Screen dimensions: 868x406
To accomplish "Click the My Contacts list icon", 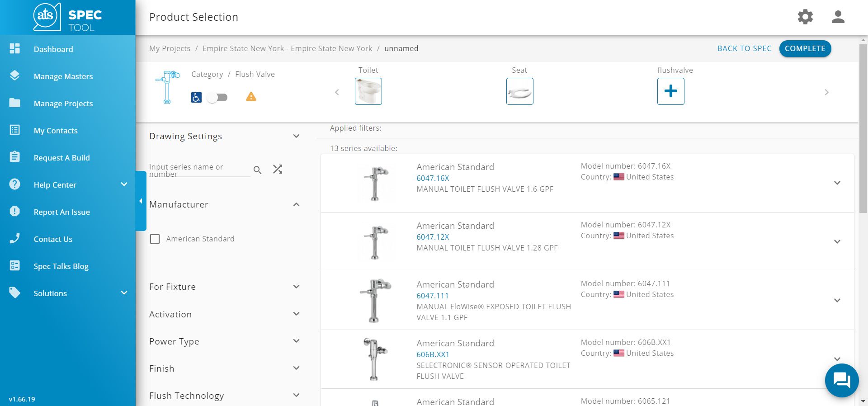I will click(x=15, y=130).
